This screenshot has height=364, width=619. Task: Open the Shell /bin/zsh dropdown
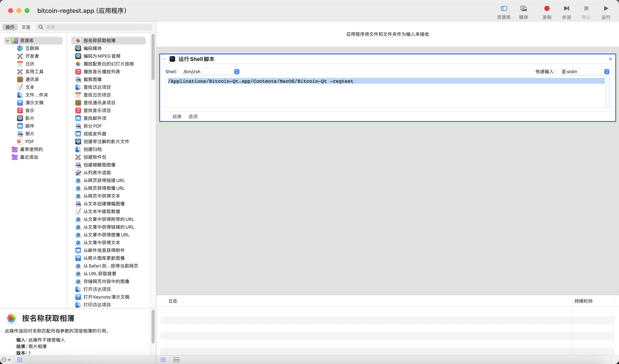210,72
